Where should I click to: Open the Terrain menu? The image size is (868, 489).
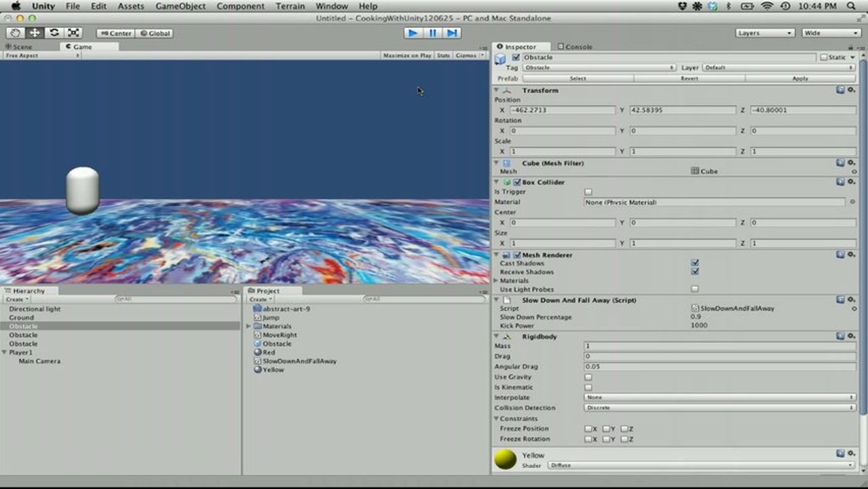pos(290,6)
